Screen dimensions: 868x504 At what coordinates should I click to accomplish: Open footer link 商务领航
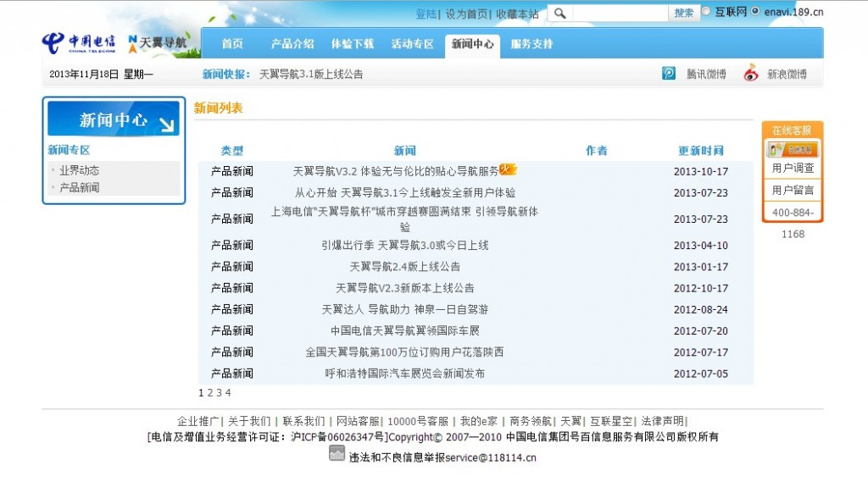pos(531,422)
